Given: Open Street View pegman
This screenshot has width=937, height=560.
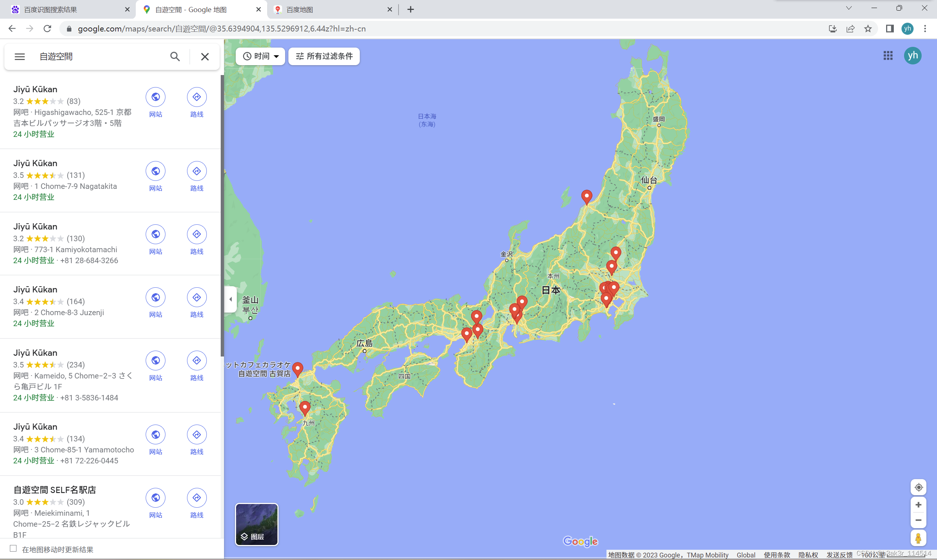Looking at the screenshot, I should (x=918, y=538).
